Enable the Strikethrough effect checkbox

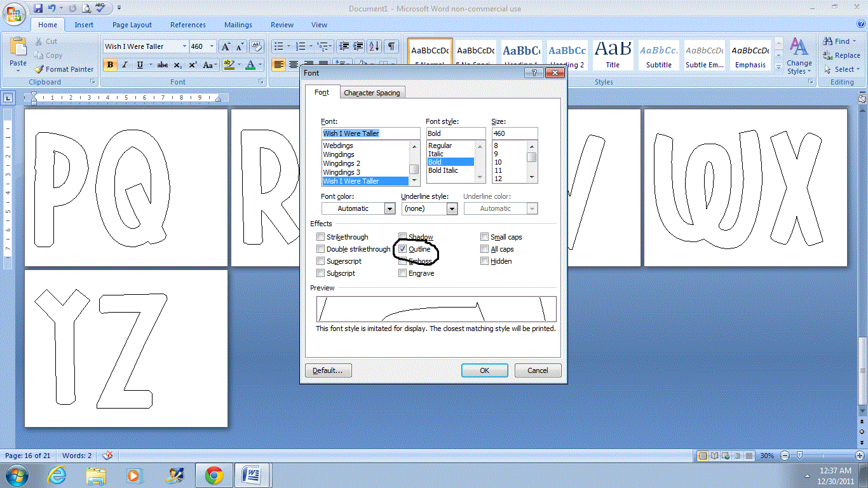pos(320,237)
